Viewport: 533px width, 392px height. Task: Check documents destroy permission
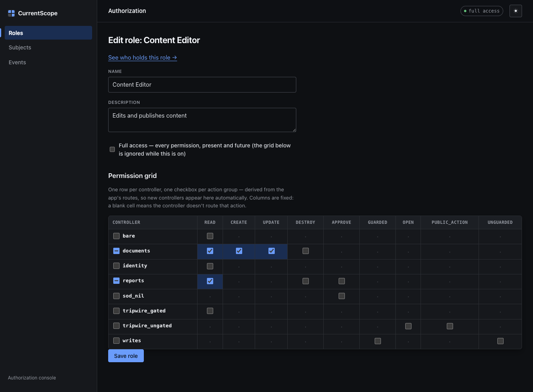pyautogui.click(x=306, y=251)
